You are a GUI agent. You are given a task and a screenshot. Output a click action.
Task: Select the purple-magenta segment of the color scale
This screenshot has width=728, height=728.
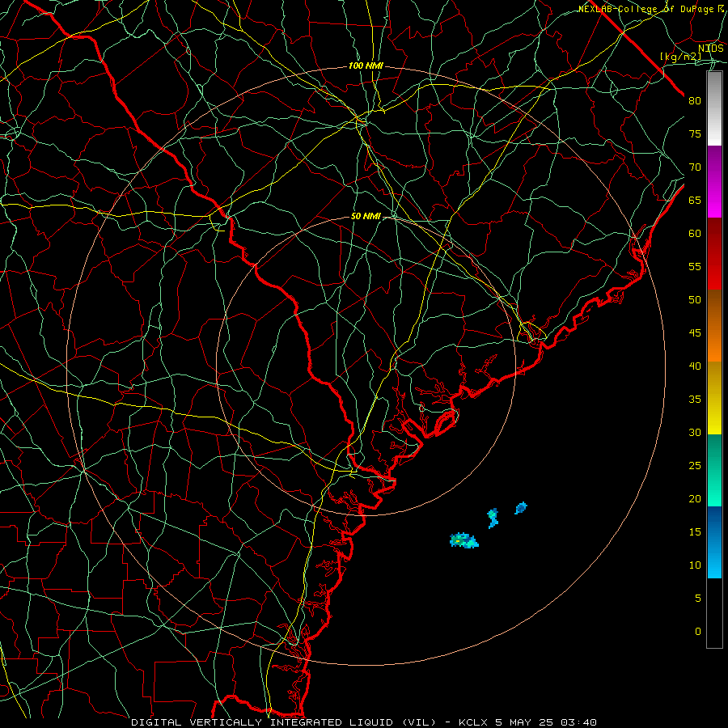[x=714, y=182]
